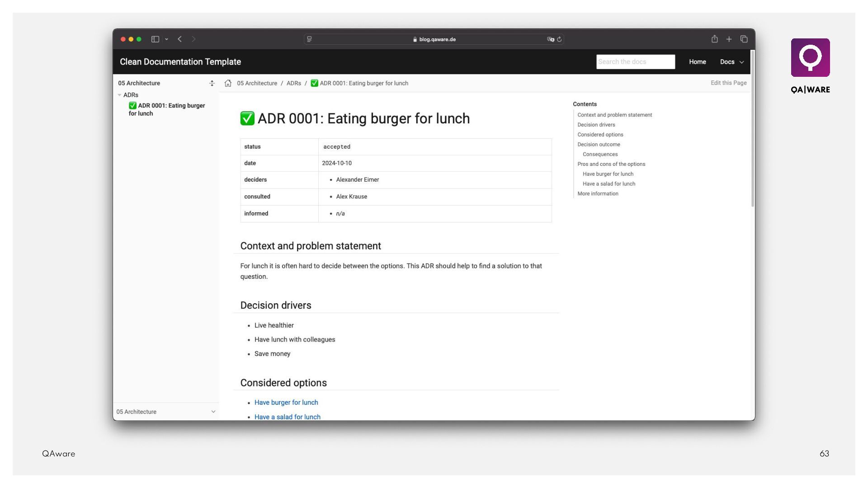The image size is (868, 488).
Task: Click the Decision drivers heading
Action: (276, 305)
